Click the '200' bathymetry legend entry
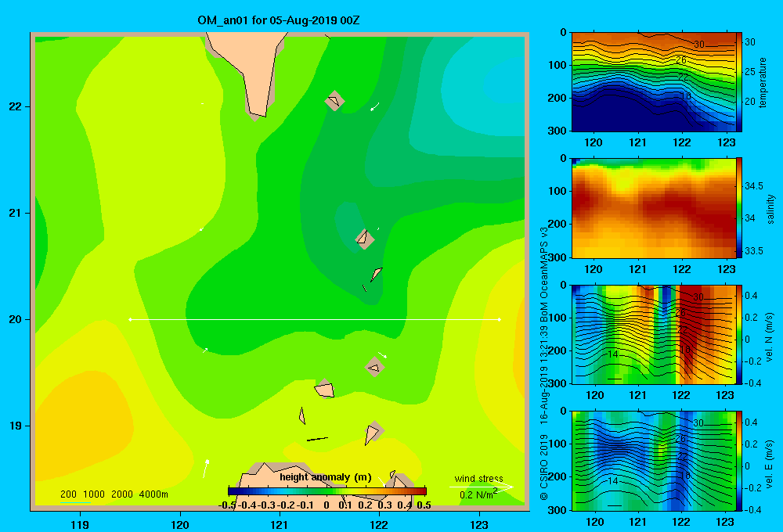Viewport: 783px width, 532px height. click(x=68, y=494)
